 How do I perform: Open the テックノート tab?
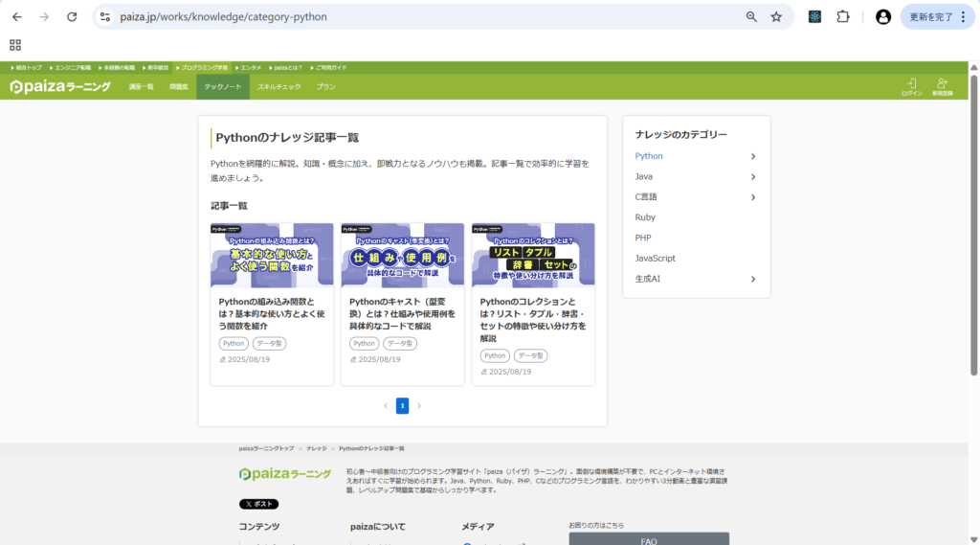pyautogui.click(x=222, y=87)
